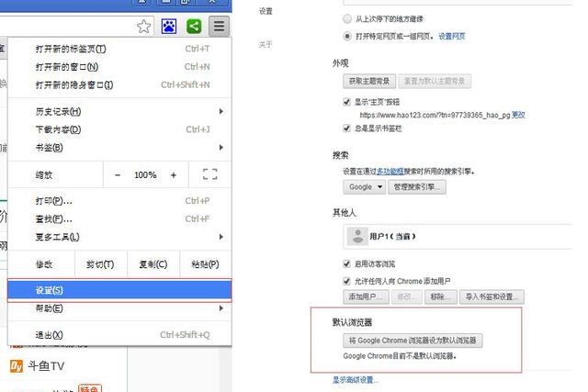The height and width of the screenshot is (392, 588).
Task: Expand the 书签(B) submenu
Action: pos(119,148)
